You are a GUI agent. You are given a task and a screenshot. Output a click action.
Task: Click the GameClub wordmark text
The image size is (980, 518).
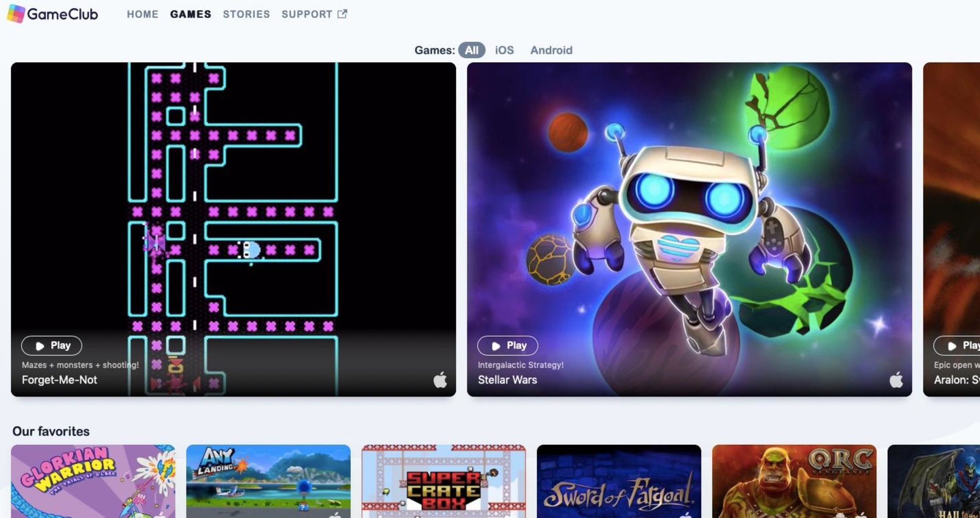(62, 14)
